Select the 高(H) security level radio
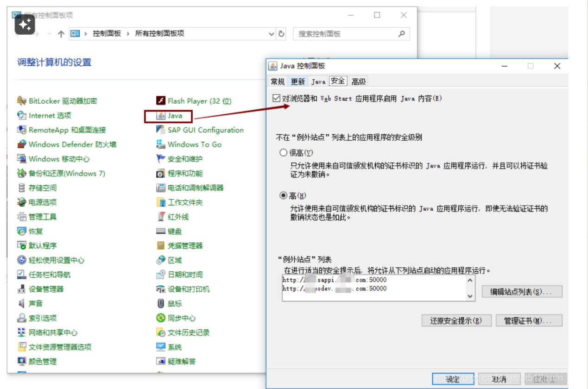Viewport: 588px width, 389px height. (x=284, y=195)
